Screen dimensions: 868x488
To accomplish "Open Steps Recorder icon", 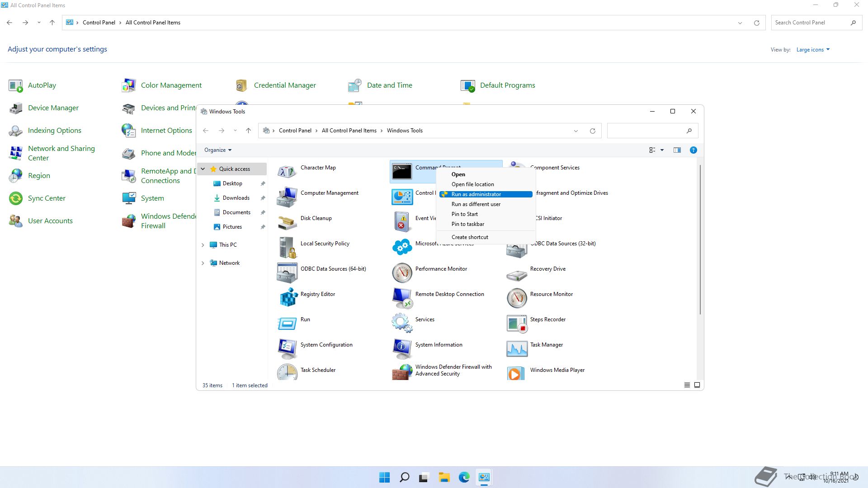I will [517, 323].
